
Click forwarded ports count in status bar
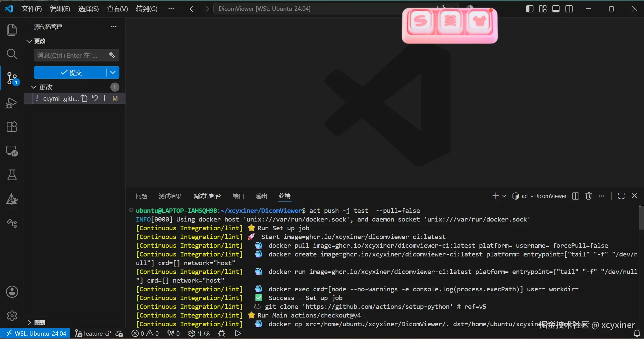(x=173, y=334)
